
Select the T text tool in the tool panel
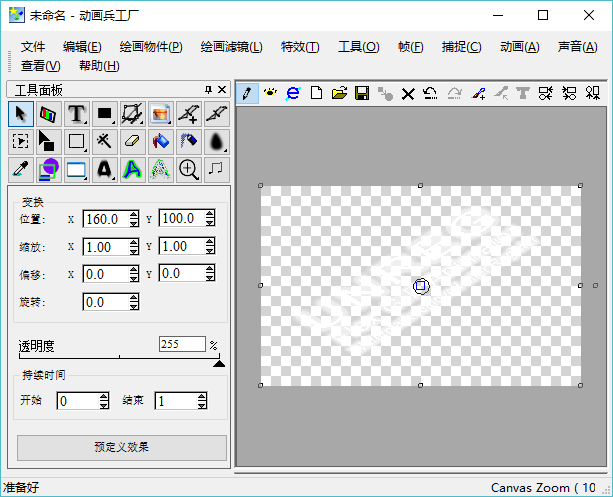click(77, 114)
